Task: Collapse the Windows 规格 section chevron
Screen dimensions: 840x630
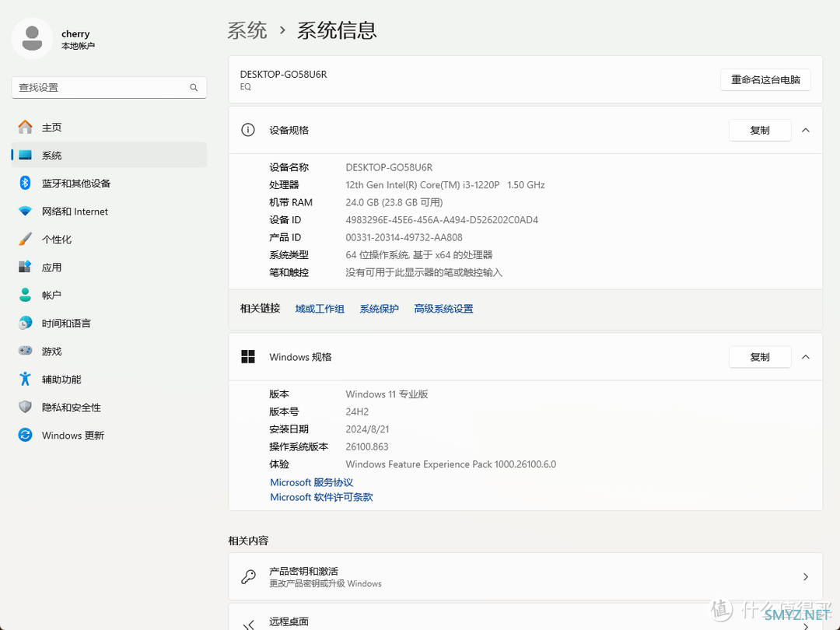Action: (x=806, y=357)
